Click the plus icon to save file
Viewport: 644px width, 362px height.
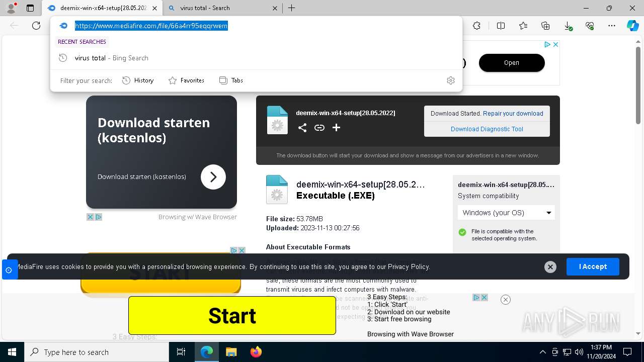click(337, 128)
